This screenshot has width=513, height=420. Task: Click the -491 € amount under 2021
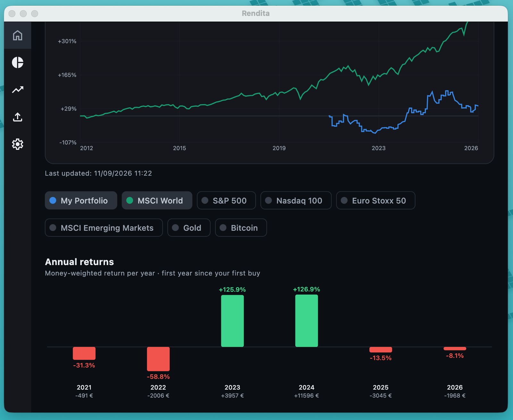(x=84, y=396)
